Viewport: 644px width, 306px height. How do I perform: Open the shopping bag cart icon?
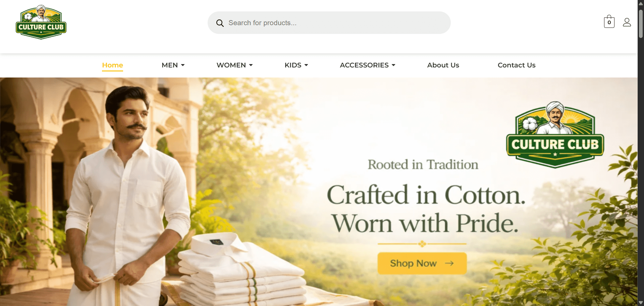point(609,21)
